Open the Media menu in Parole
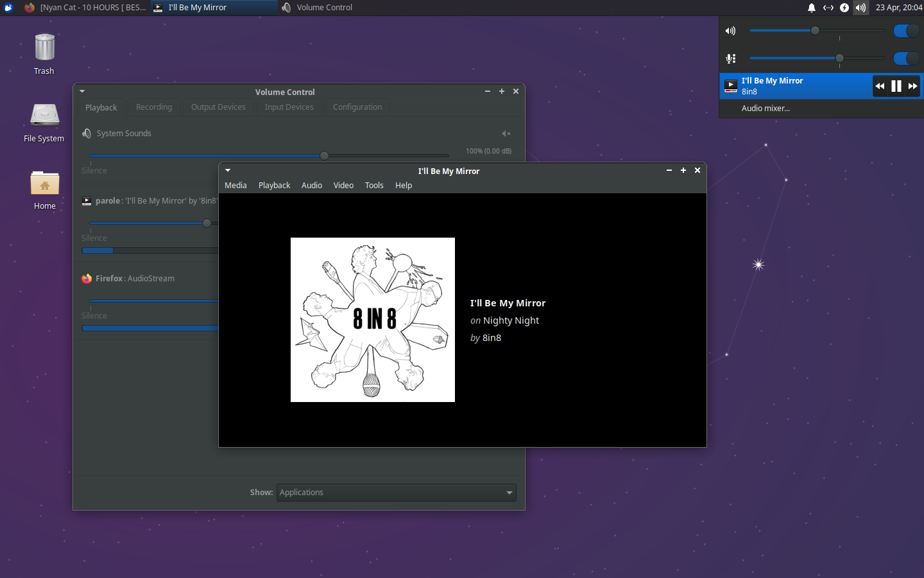 coord(235,185)
